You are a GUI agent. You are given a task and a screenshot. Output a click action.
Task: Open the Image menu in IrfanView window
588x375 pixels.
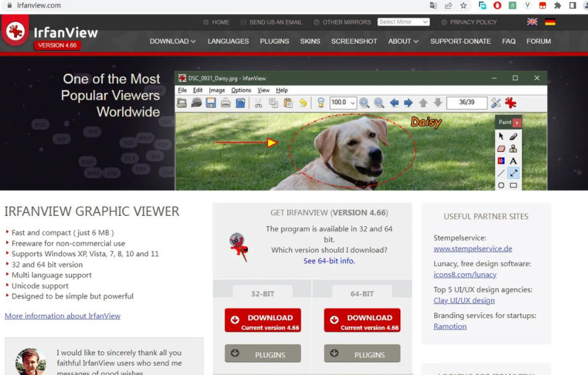[x=217, y=90]
